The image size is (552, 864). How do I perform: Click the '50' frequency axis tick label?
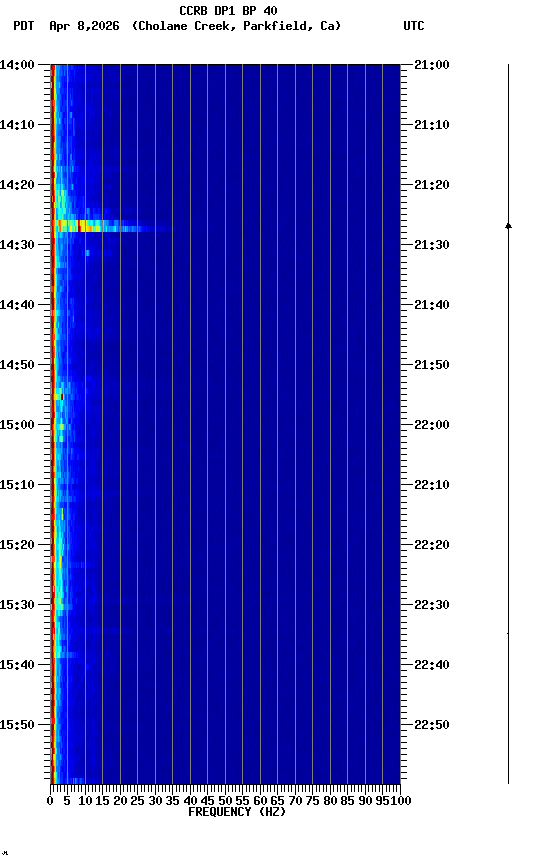click(225, 801)
